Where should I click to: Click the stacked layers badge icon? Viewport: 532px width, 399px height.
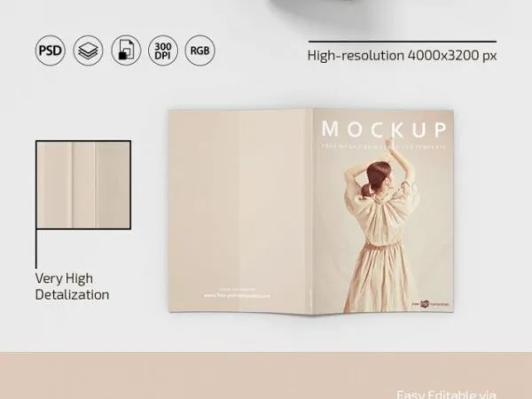tap(88, 51)
